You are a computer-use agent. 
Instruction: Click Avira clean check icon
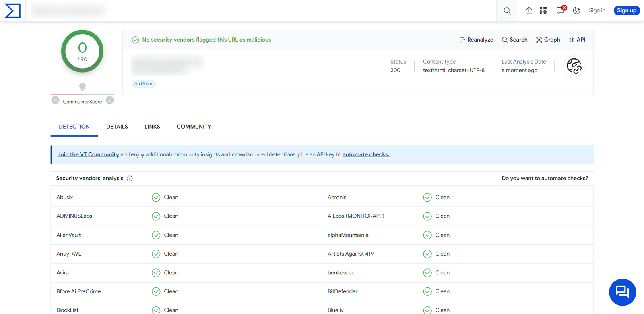[156, 273]
